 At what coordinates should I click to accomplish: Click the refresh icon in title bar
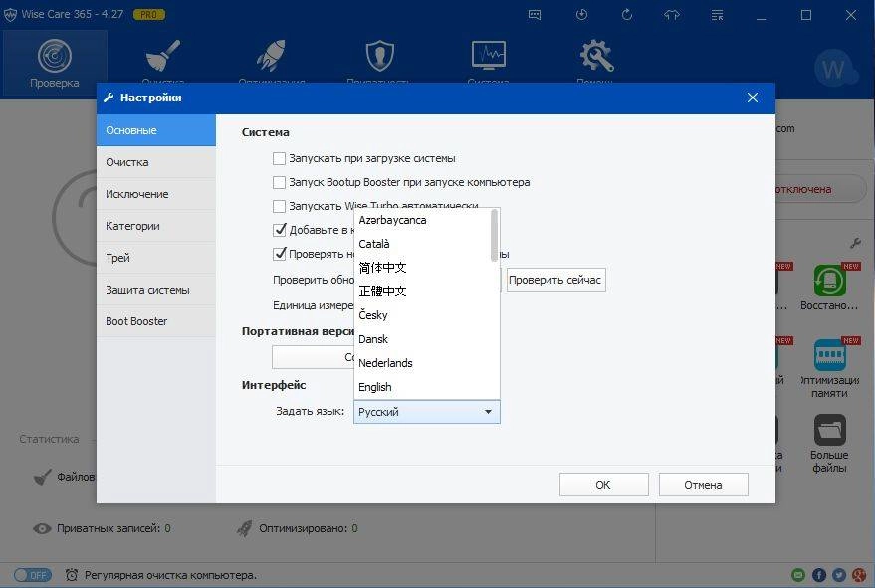627,15
